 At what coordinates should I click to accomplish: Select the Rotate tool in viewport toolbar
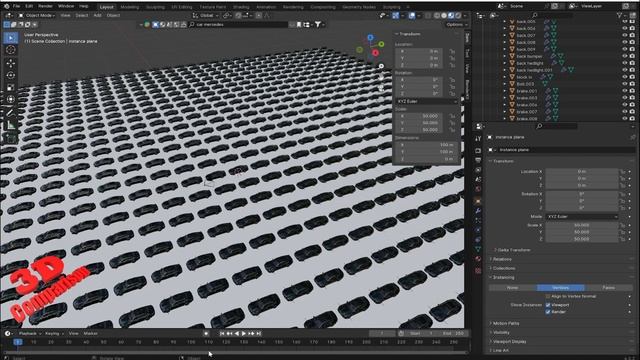(x=11, y=75)
